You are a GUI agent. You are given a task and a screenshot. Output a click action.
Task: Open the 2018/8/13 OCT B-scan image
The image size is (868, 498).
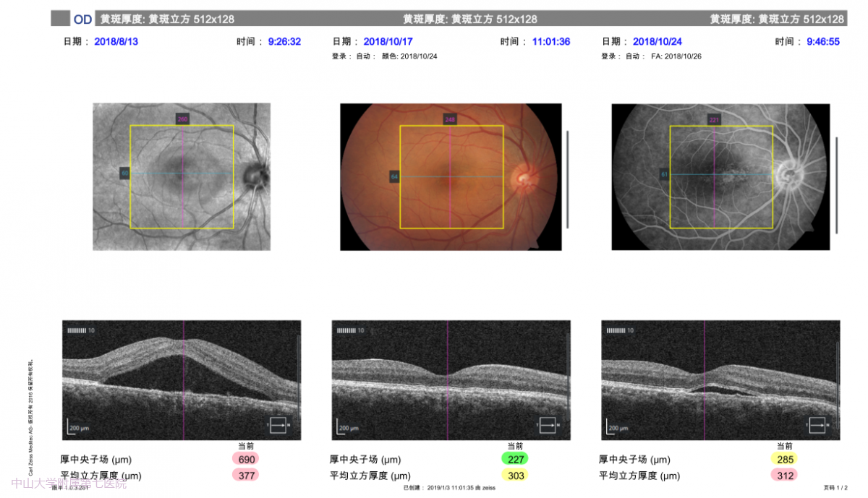coord(182,380)
